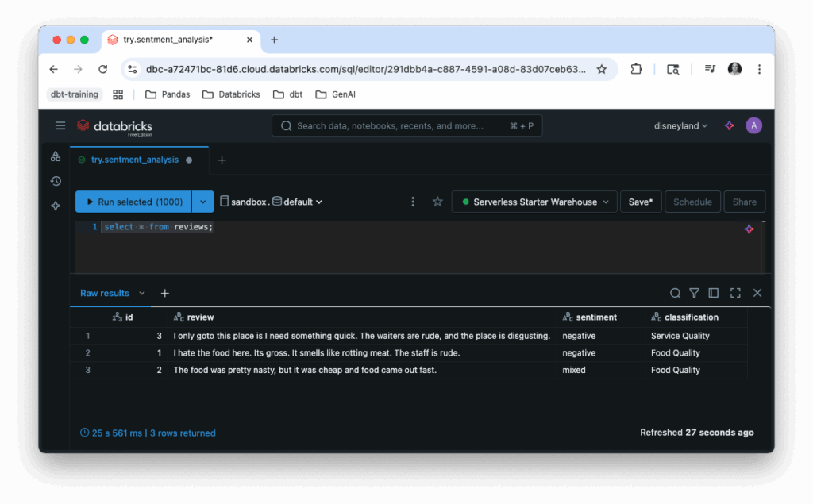Screen dimensions: 813x504
Task: Select the Raw results tab
Action: click(x=105, y=293)
